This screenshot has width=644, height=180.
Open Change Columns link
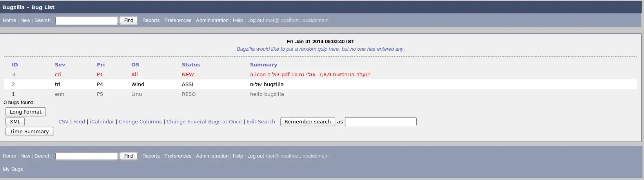[140, 122]
